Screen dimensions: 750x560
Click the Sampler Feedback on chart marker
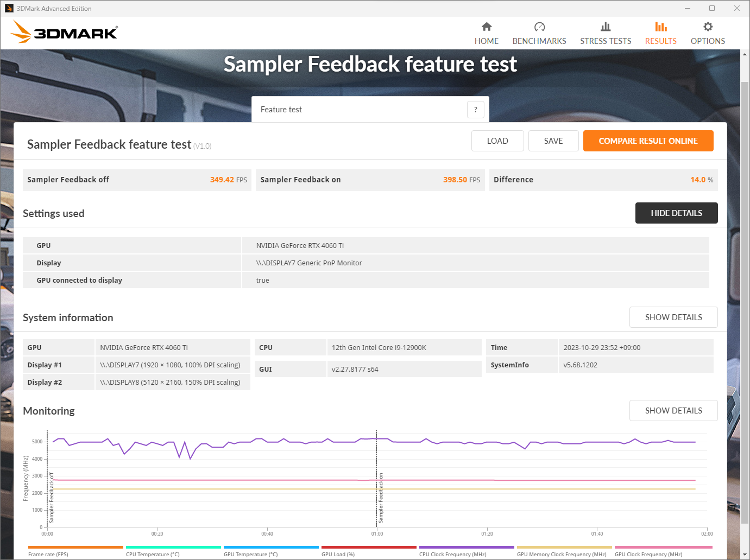[x=381, y=498]
